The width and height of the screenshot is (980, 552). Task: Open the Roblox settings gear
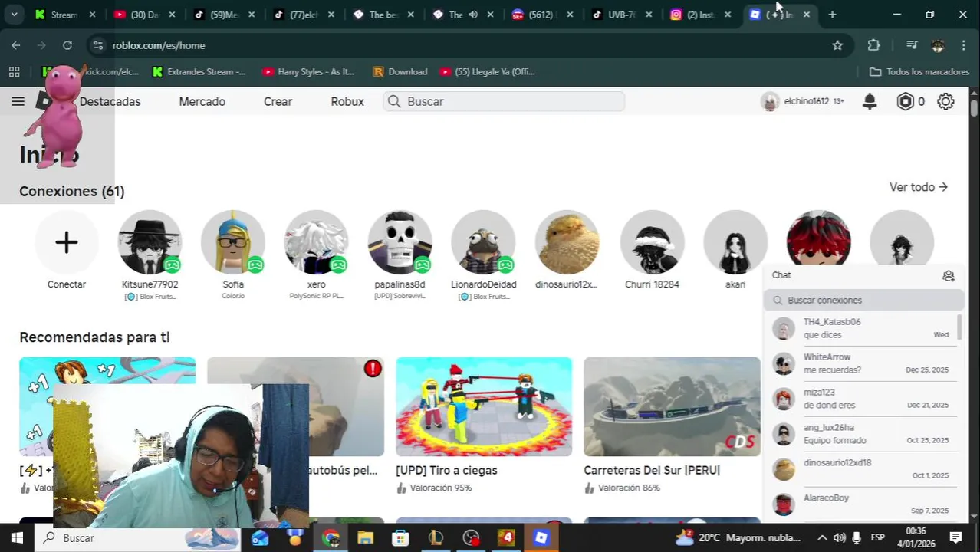click(x=945, y=101)
